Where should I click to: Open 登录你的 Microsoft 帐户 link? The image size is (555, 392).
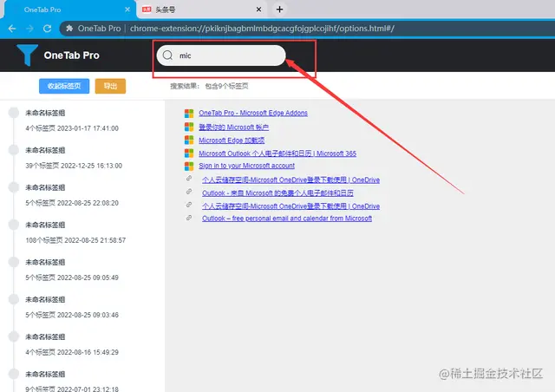(233, 127)
